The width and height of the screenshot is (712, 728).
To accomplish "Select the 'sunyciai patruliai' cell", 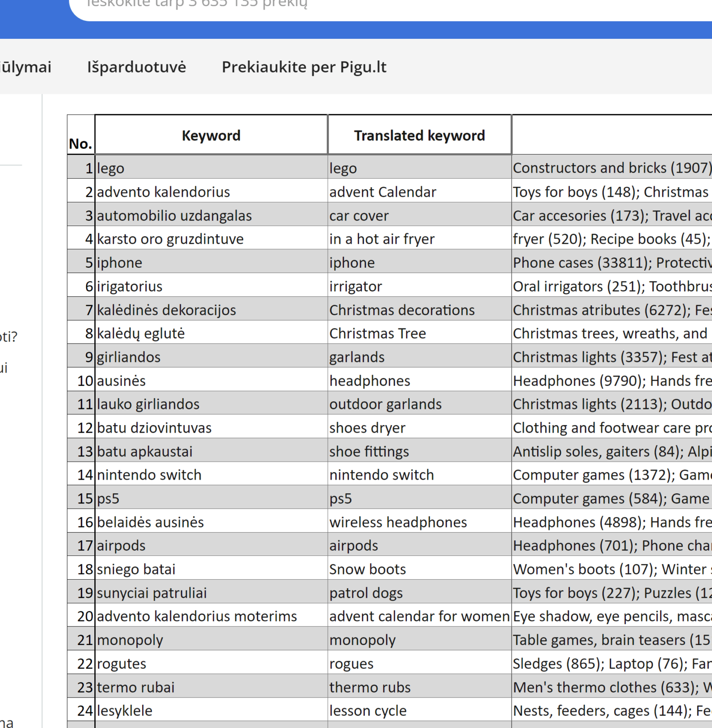I will (211, 591).
